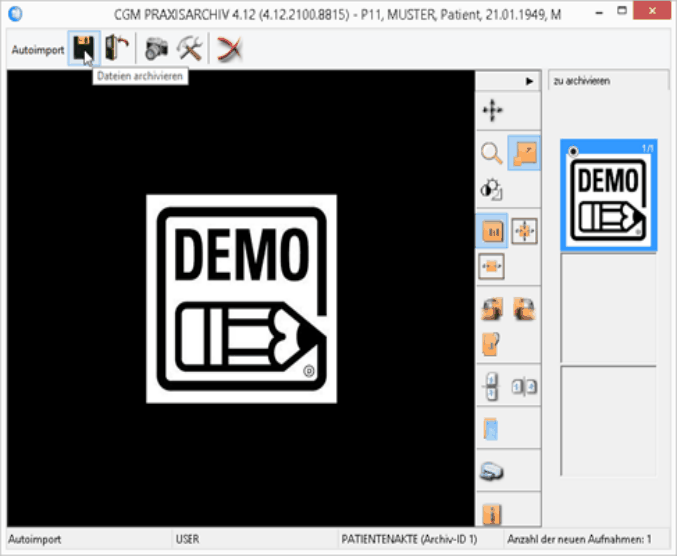Screen dimensions: 677x556
Task: Select the pan move arrows tool
Action: pyautogui.click(x=492, y=110)
